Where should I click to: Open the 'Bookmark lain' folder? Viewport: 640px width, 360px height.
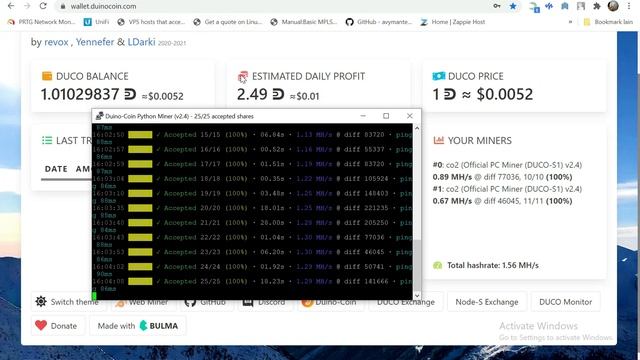tap(608, 22)
